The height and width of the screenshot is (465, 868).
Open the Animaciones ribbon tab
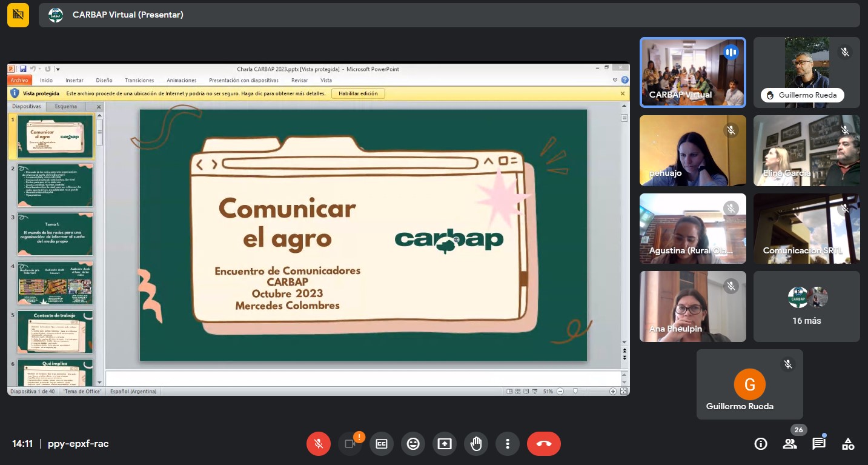pyautogui.click(x=182, y=80)
